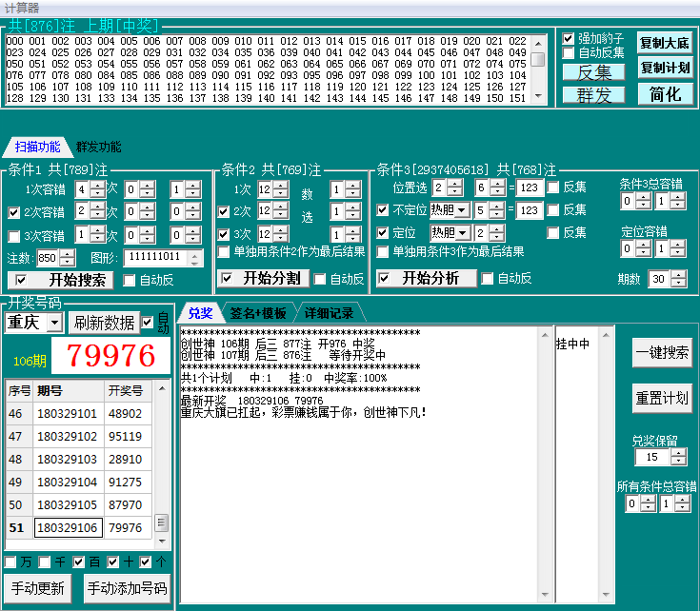This screenshot has height=611, width=700.
Task: Enable the 强加豹子 checkbox
Action: tap(569, 38)
